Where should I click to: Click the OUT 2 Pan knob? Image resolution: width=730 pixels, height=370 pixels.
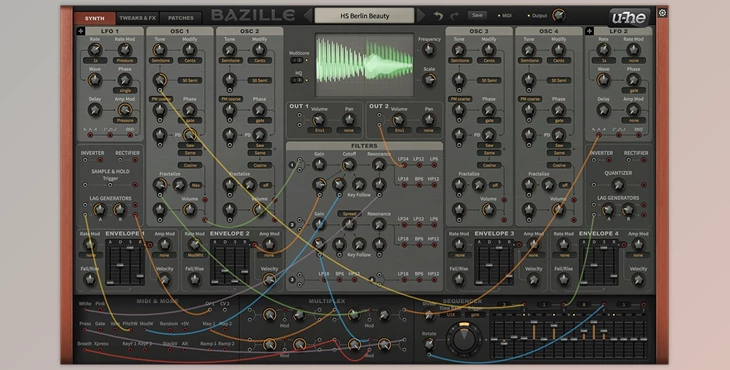pos(428,120)
